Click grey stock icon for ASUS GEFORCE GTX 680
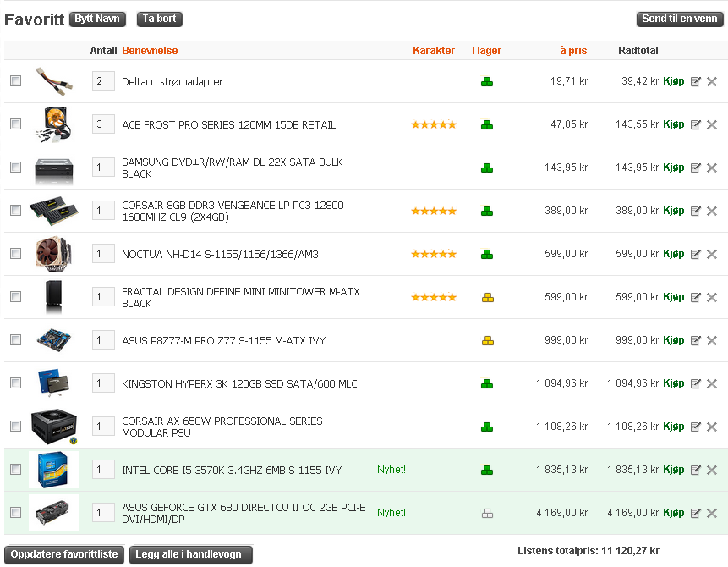Screen dimensions: 728x567 coord(488,513)
